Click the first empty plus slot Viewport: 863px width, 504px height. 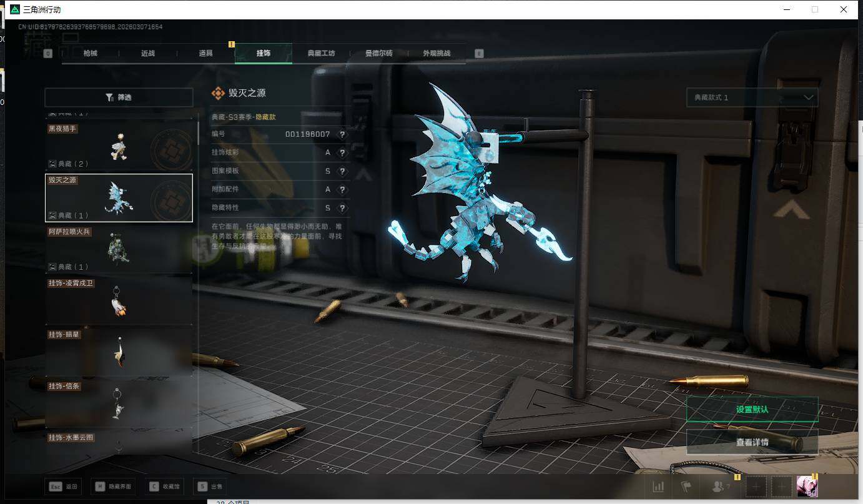[756, 487]
